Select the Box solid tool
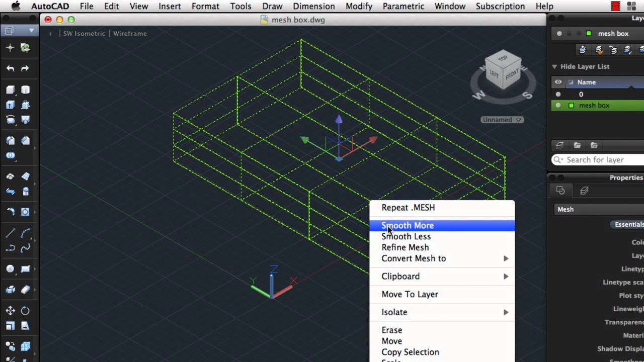Viewport: 644px width, 362px height. (x=10, y=90)
